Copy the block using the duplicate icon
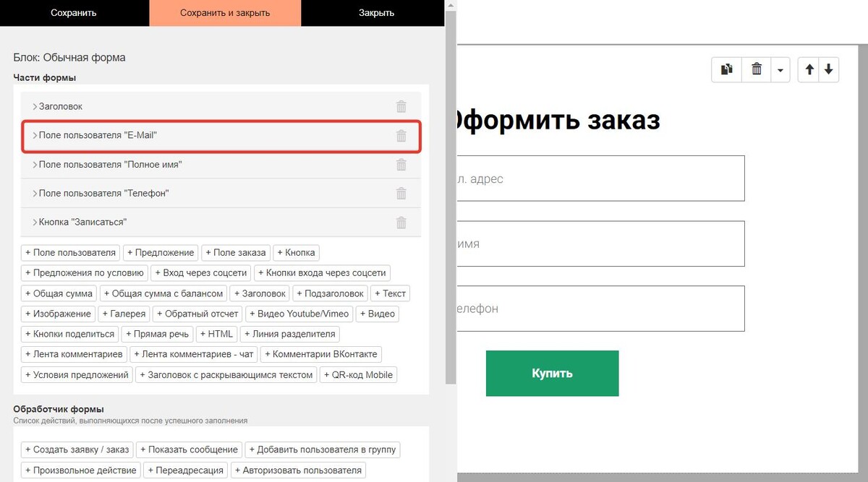The image size is (868, 482). tap(727, 69)
